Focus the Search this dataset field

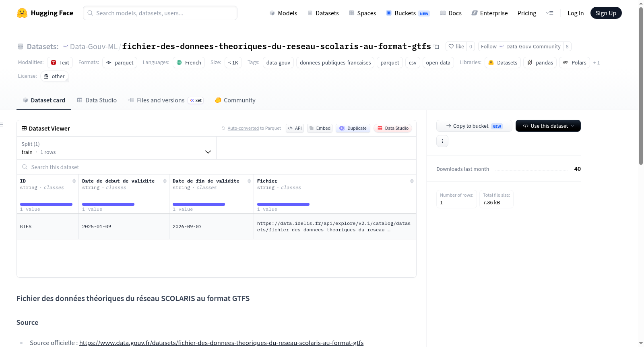click(x=217, y=167)
